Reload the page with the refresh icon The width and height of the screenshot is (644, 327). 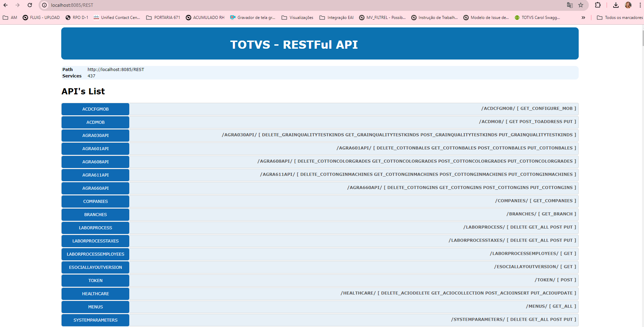click(x=30, y=5)
